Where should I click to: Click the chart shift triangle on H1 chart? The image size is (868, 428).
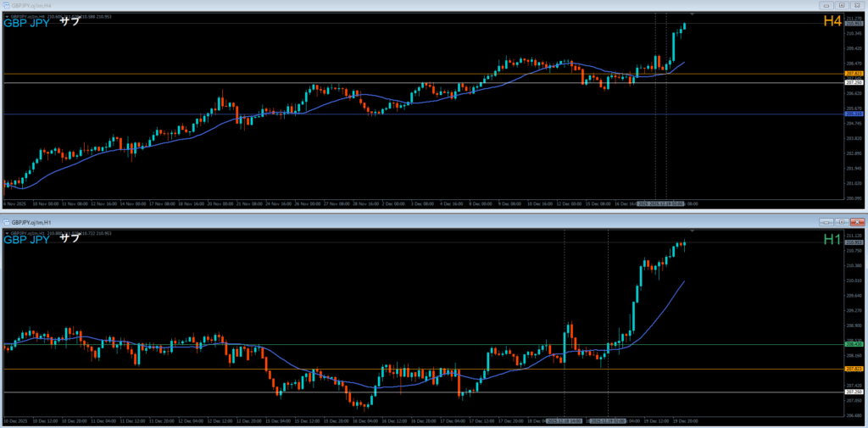(x=693, y=231)
